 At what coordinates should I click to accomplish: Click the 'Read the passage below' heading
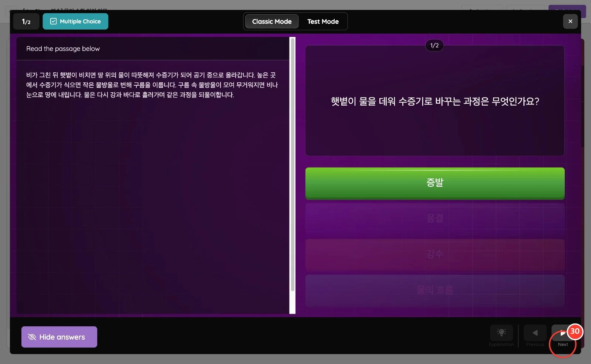click(63, 49)
